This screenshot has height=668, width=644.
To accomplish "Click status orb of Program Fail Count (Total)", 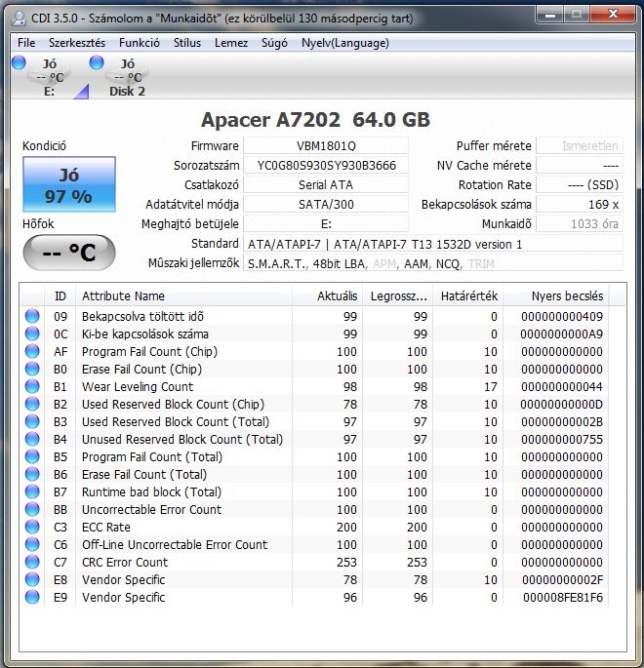I will click(32, 456).
